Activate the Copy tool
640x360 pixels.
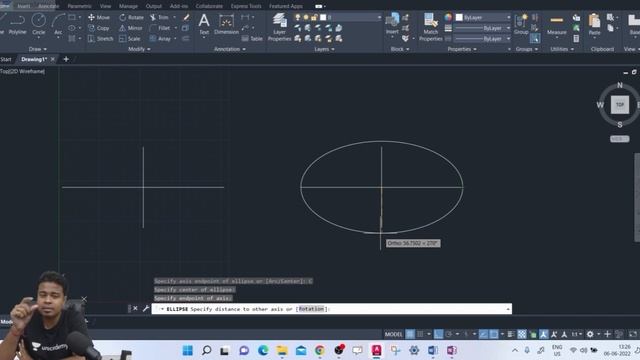(99, 28)
